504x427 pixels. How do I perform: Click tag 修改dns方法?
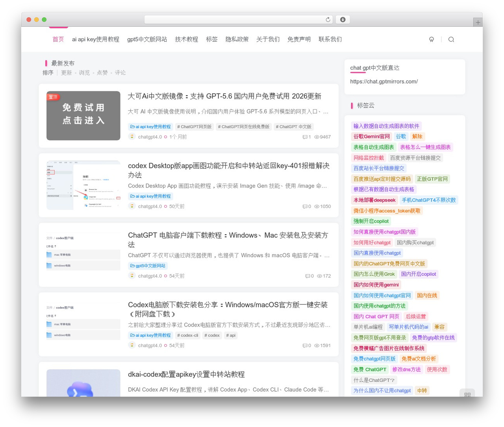point(407,369)
